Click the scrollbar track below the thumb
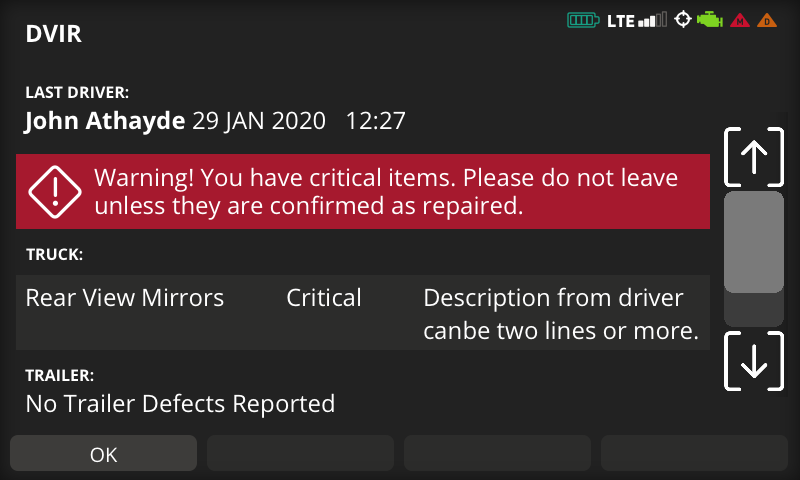Viewport: 800px width, 480px height. 753,309
